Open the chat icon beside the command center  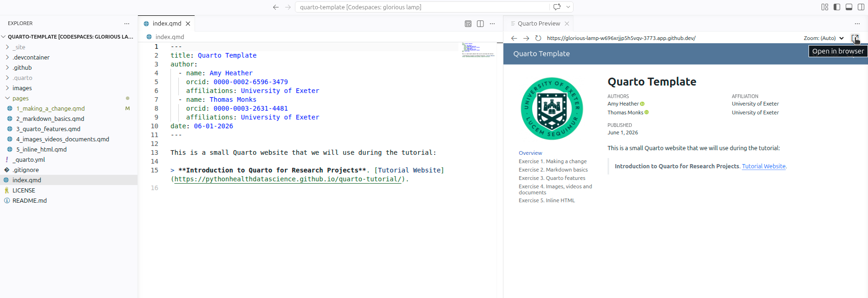coord(557,7)
